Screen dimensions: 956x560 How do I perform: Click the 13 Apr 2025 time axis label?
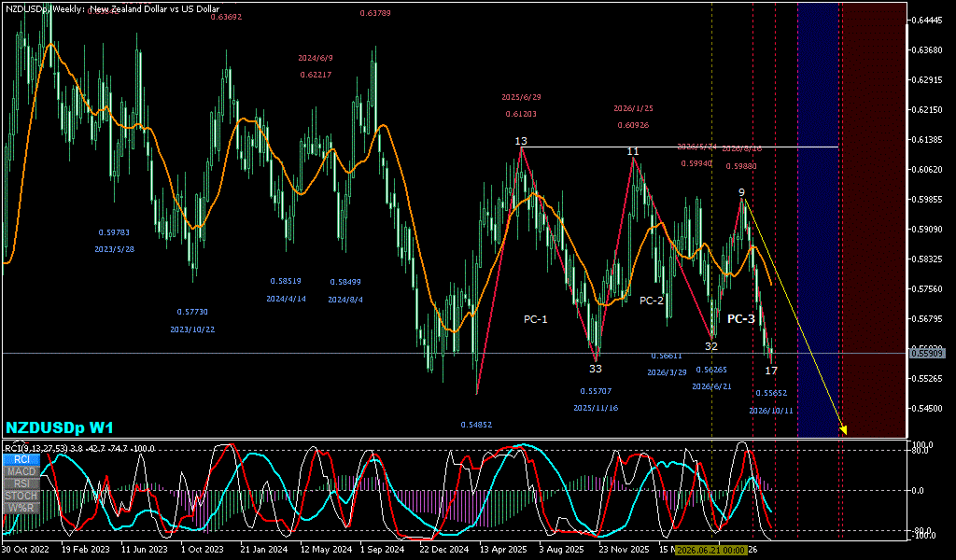coord(503,550)
